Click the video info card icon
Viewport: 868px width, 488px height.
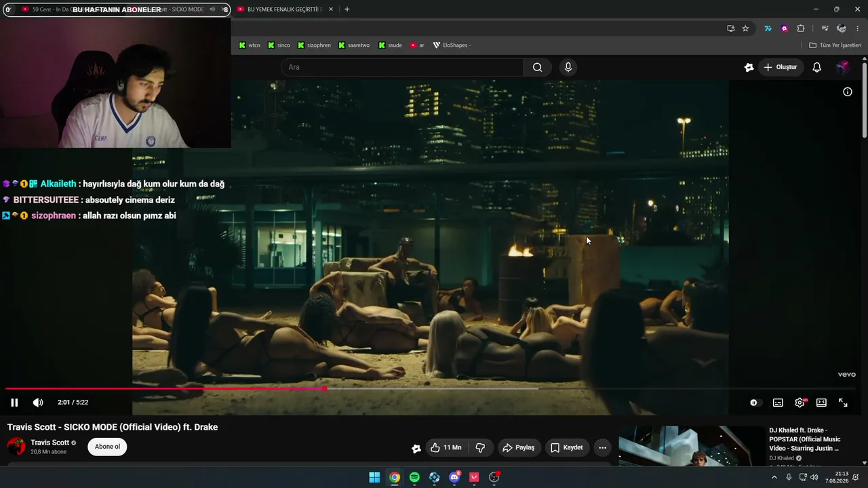[847, 91]
